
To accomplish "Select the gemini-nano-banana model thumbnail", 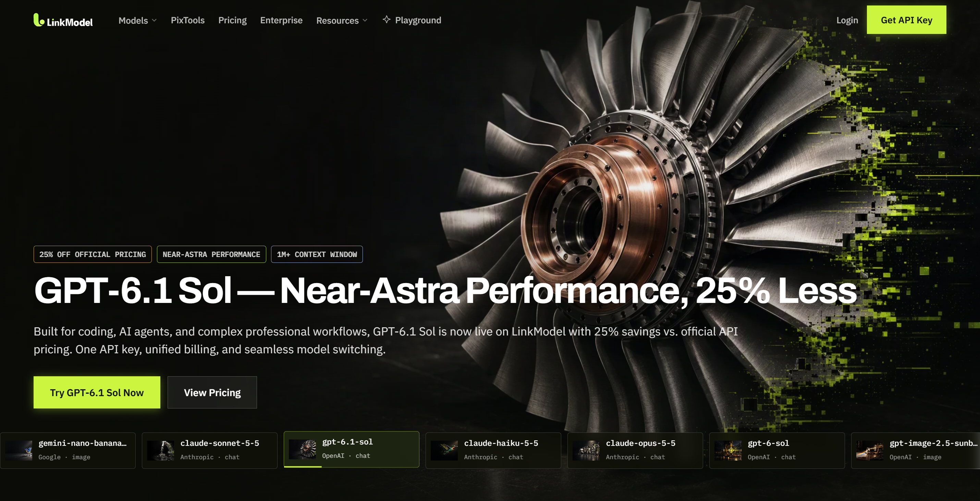I will click(19, 450).
